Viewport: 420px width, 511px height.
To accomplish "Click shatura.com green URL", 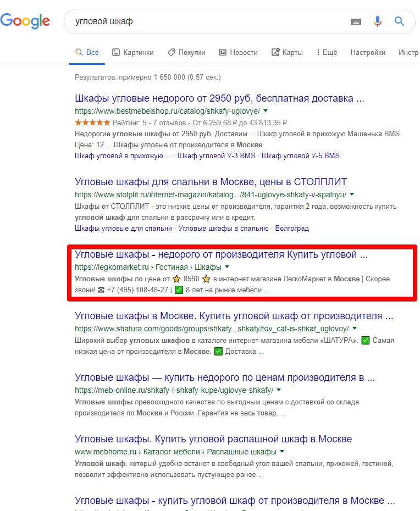I will click(212, 329).
